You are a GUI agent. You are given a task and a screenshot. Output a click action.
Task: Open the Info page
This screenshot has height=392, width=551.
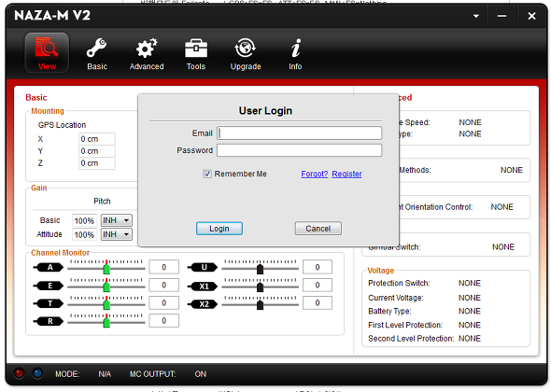point(295,53)
